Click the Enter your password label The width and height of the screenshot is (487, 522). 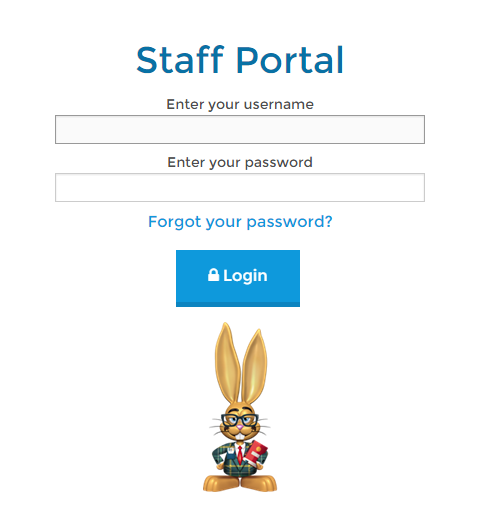pyautogui.click(x=240, y=163)
